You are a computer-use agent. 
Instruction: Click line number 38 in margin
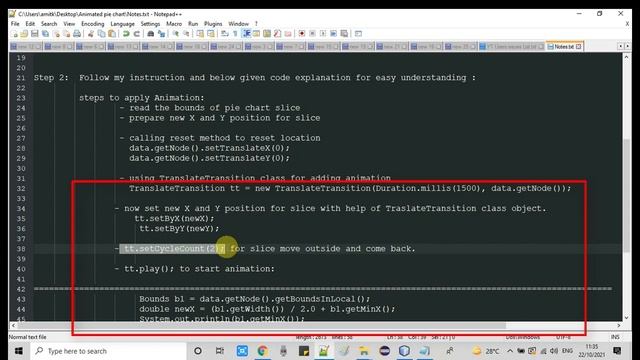(x=21, y=249)
